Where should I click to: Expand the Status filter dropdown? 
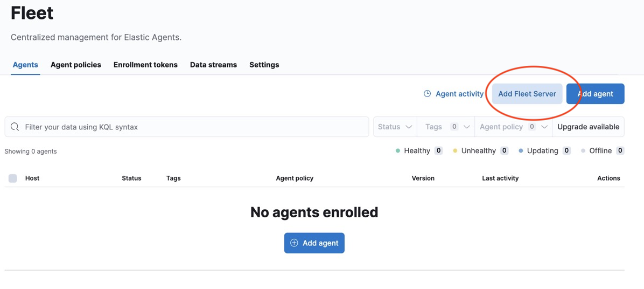(395, 127)
